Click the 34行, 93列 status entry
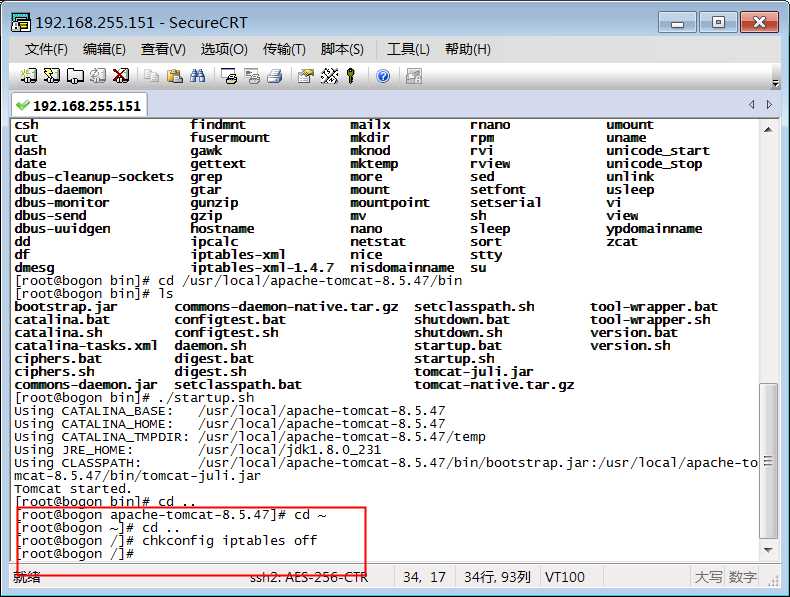The image size is (790, 597). (497, 577)
